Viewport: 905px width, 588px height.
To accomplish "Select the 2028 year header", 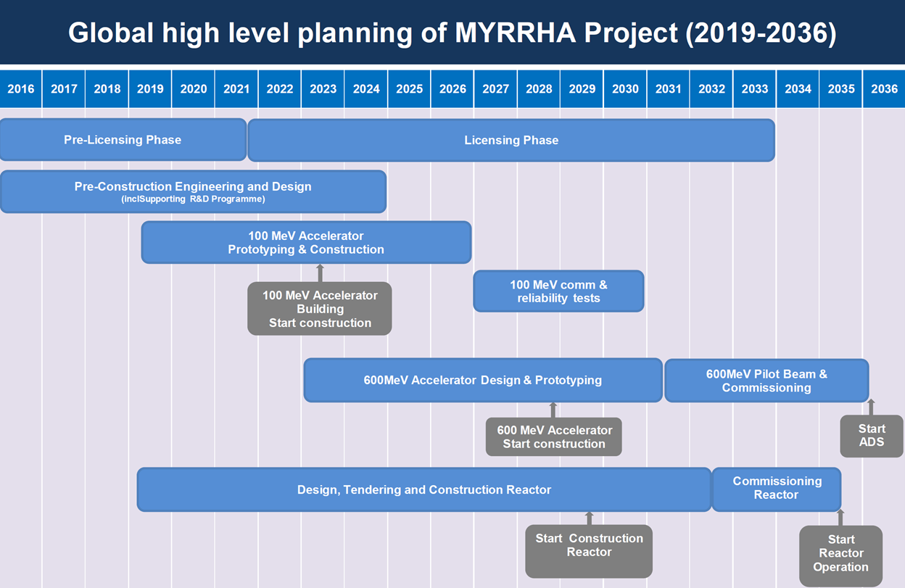I will click(x=539, y=88).
